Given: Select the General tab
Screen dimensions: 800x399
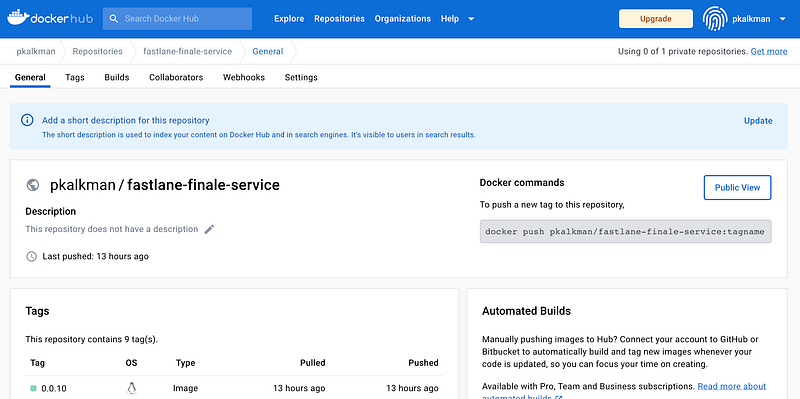Looking at the screenshot, I should (x=30, y=78).
